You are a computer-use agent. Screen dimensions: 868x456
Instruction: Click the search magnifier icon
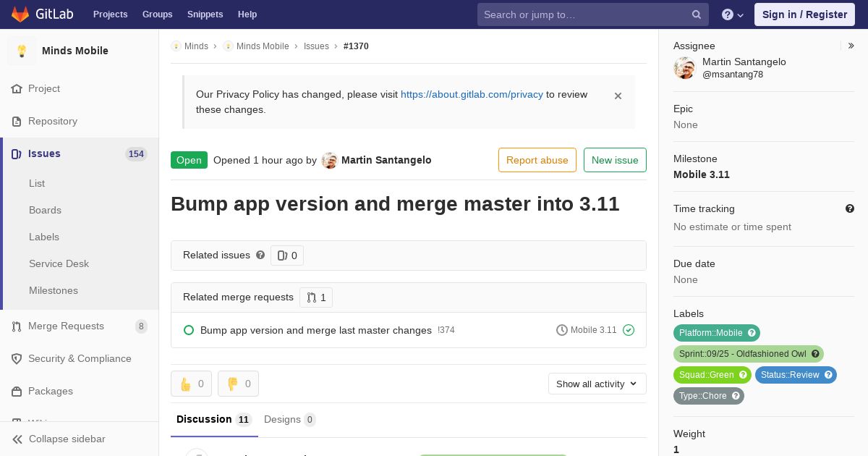[x=697, y=14]
